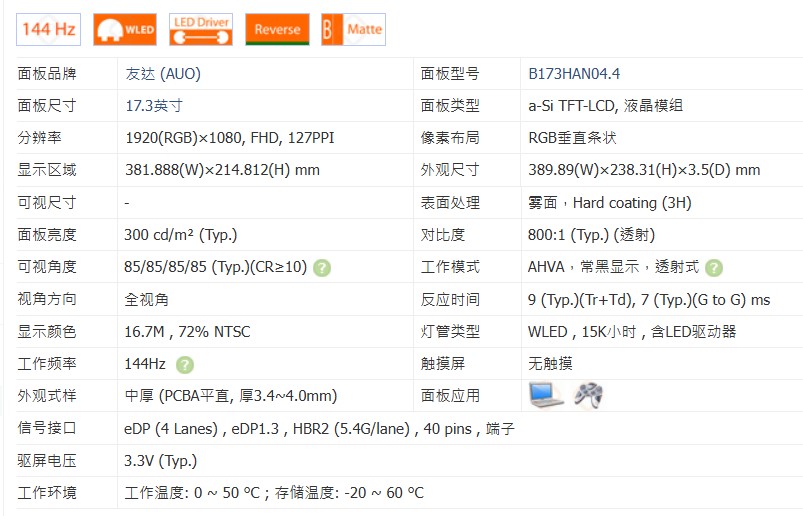Select outline size 389.89(W)×238.31(H)×3.5(D) mm
803x516 pixels.
pyautogui.click(x=644, y=170)
